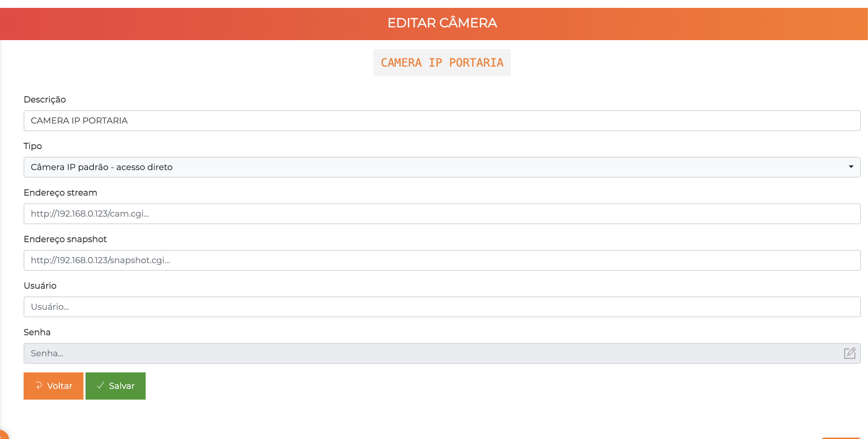Click the Endereço stream label
Screen dimensions: 868x439
pyautogui.click(x=60, y=193)
